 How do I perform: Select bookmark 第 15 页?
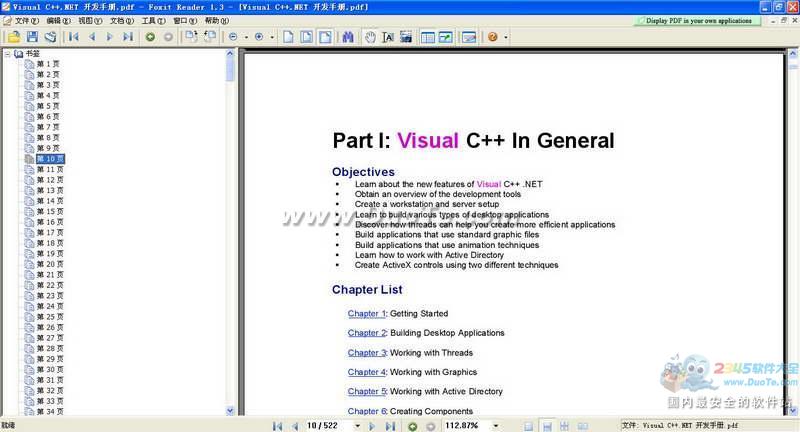pos(50,211)
